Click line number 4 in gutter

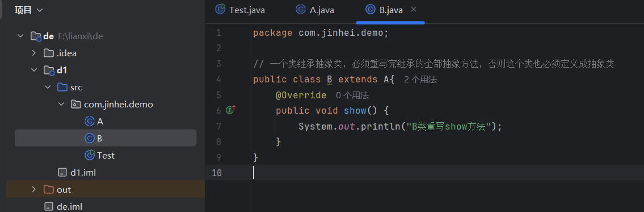(218, 80)
